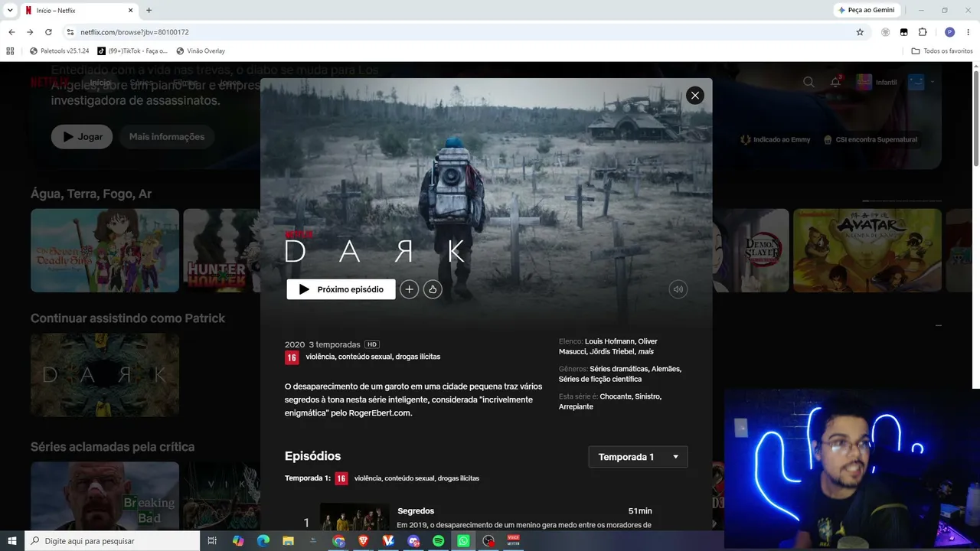The height and width of the screenshot is (551, 980).
Task: Open Microsoft Edge from the taskbar
Action: [x=263, y=541]
